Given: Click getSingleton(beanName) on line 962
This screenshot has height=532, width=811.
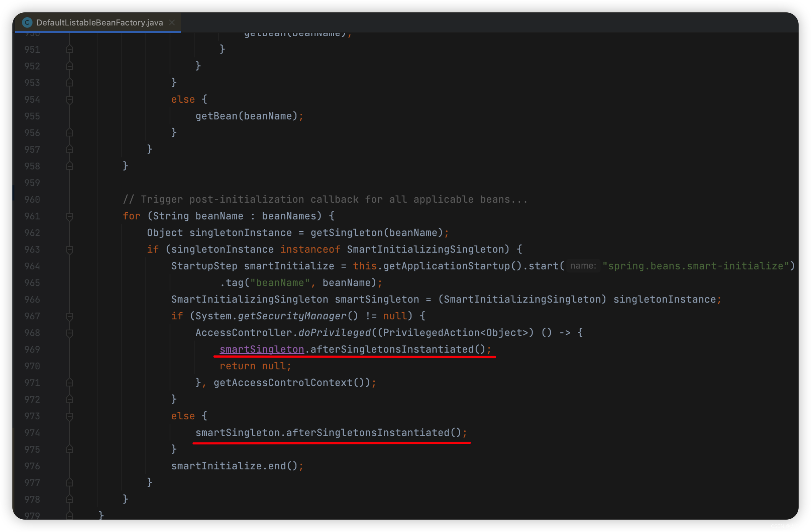Looking at the screenshot, I should pyautogui.click(x=377, y=233).
